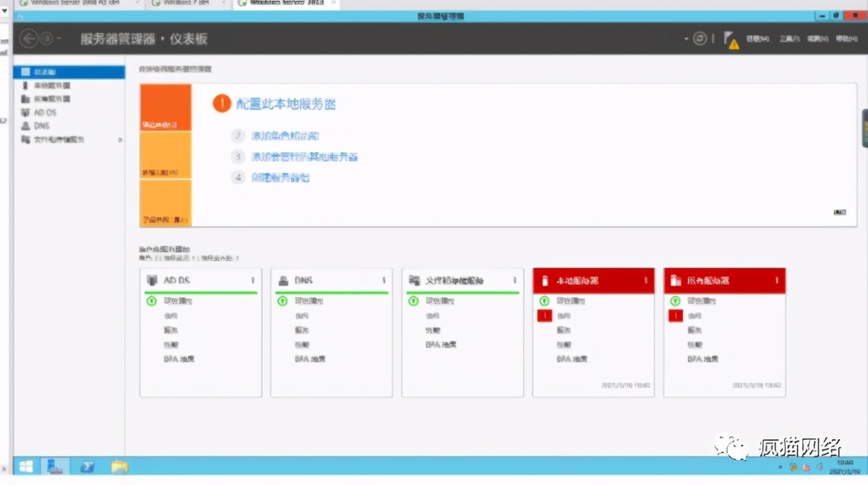Click the green manageability icon in the AD DS tile
The image size is (868, 485).
coord(152,301)
